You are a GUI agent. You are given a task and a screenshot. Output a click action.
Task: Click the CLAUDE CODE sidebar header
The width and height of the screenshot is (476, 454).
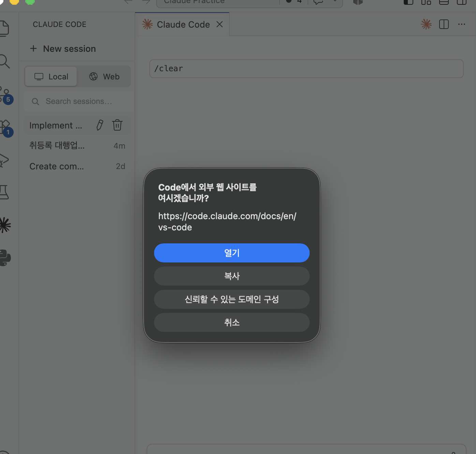[60, 25]
